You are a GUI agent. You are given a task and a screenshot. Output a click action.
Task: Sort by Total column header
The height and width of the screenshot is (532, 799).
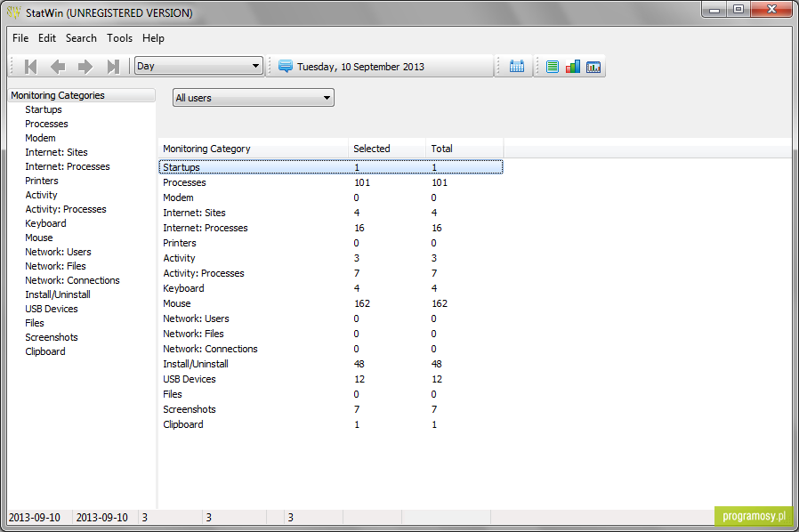(x=464, y=149)
